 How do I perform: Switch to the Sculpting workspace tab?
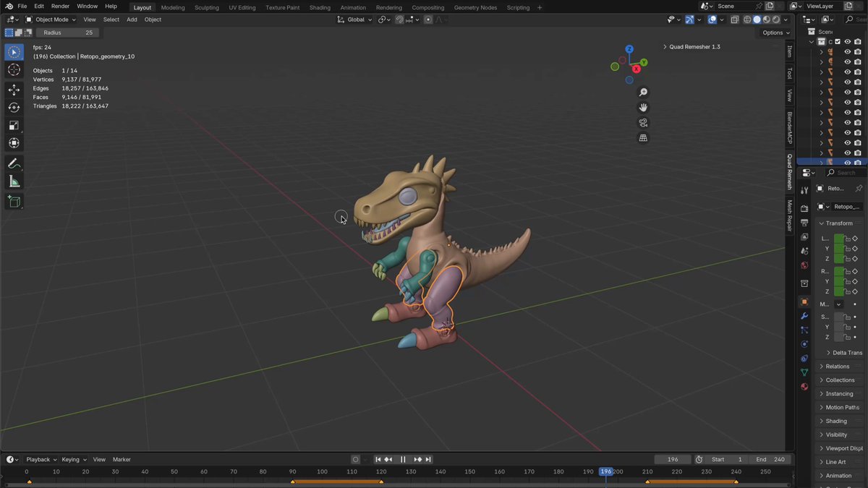coord(206,7)
